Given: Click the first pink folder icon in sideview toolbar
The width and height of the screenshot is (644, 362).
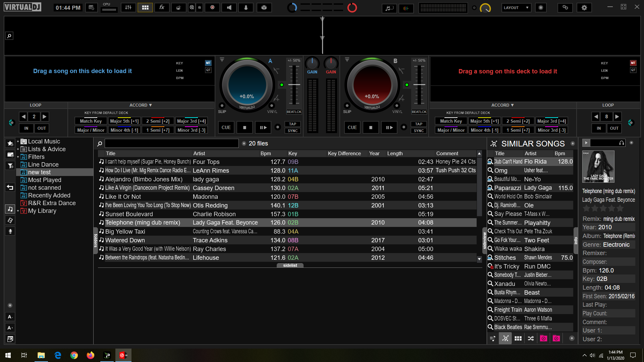Looking at the screenshot, I should pos(543,339).
